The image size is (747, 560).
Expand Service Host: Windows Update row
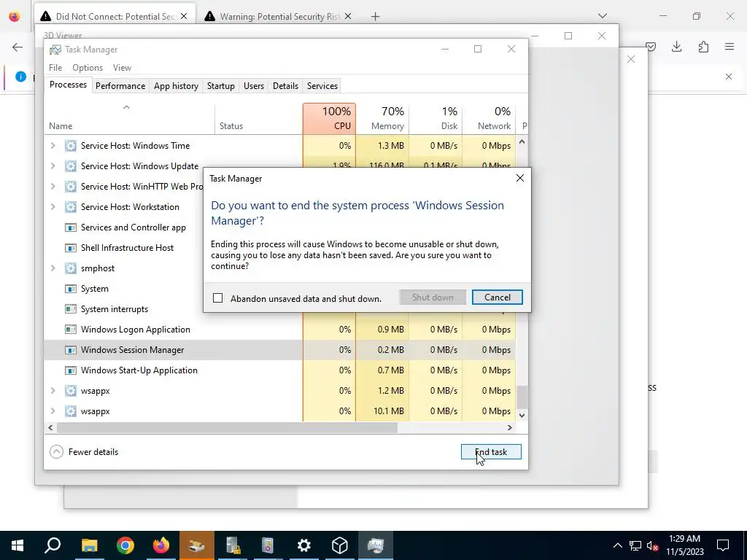point(53,166)
